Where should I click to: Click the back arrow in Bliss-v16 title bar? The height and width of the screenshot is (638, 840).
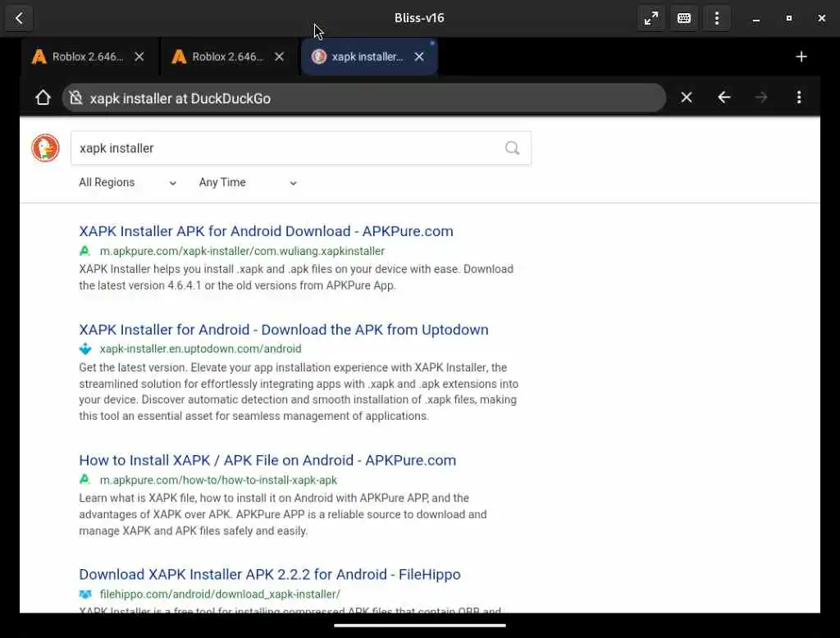20,18
